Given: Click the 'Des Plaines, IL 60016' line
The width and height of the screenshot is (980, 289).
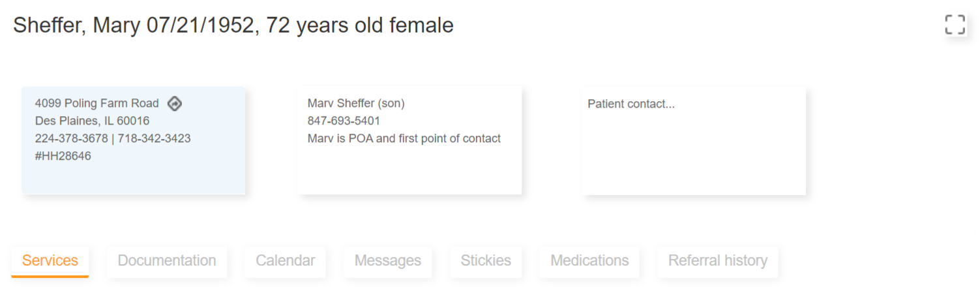Looking at the screenshot, I should coord(92,121).
